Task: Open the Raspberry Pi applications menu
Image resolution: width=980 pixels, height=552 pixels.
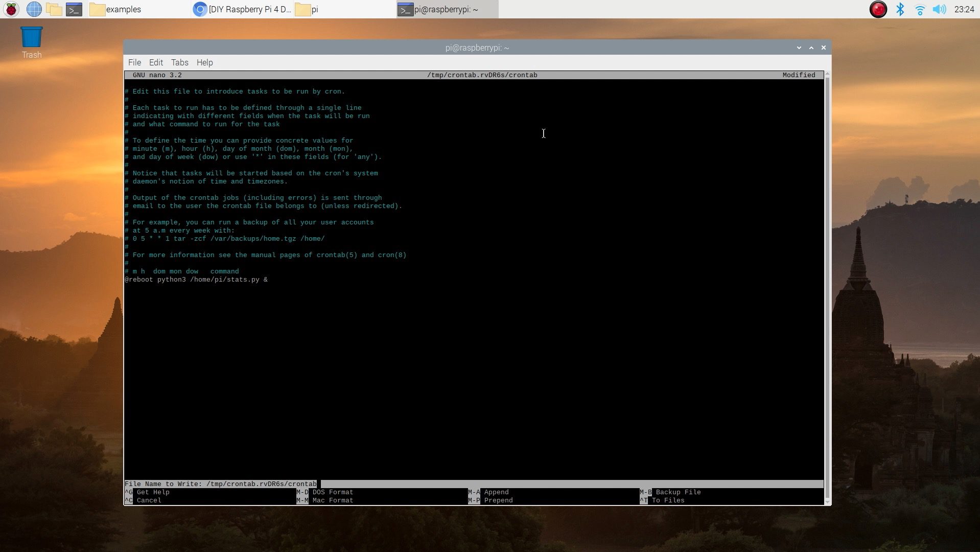Action: [x=11, y=9]
